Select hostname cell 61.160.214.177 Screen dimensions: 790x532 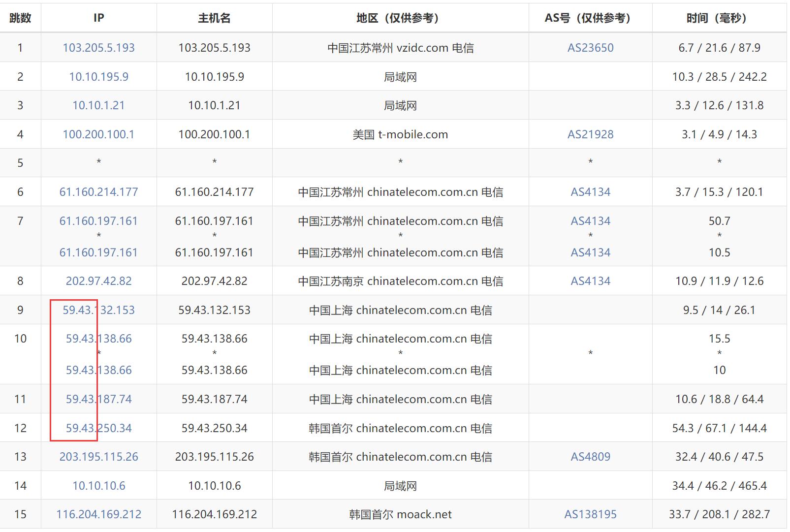[x=214, y=192]
